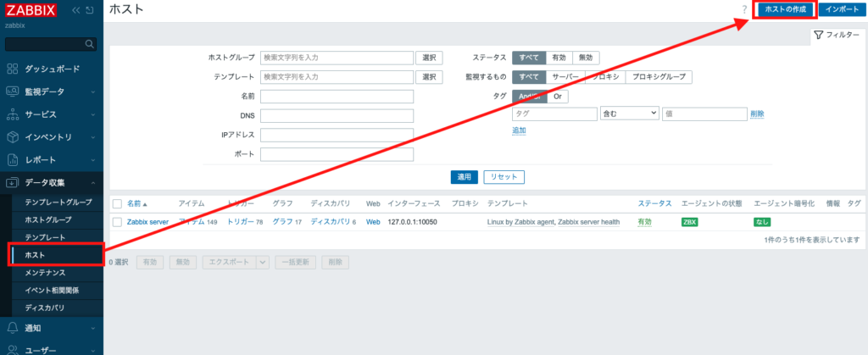Click the 監視データ monitoring icon

(x=12, y=92)
